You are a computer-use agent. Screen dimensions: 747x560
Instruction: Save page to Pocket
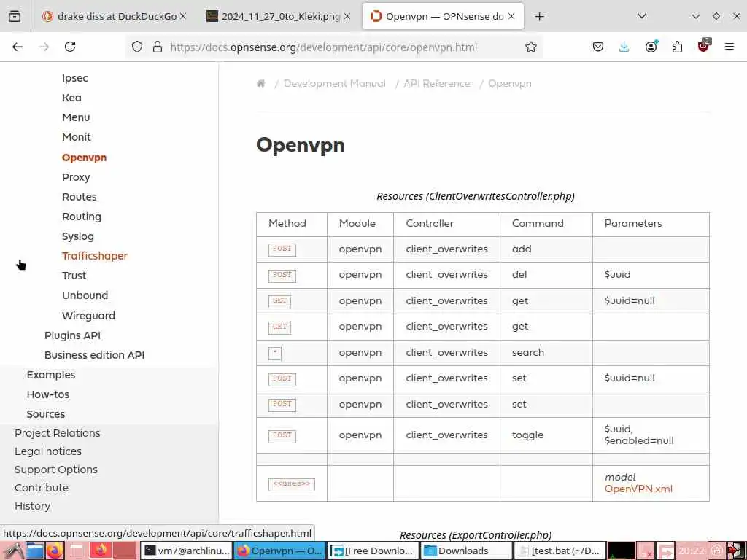click(598, 47)
